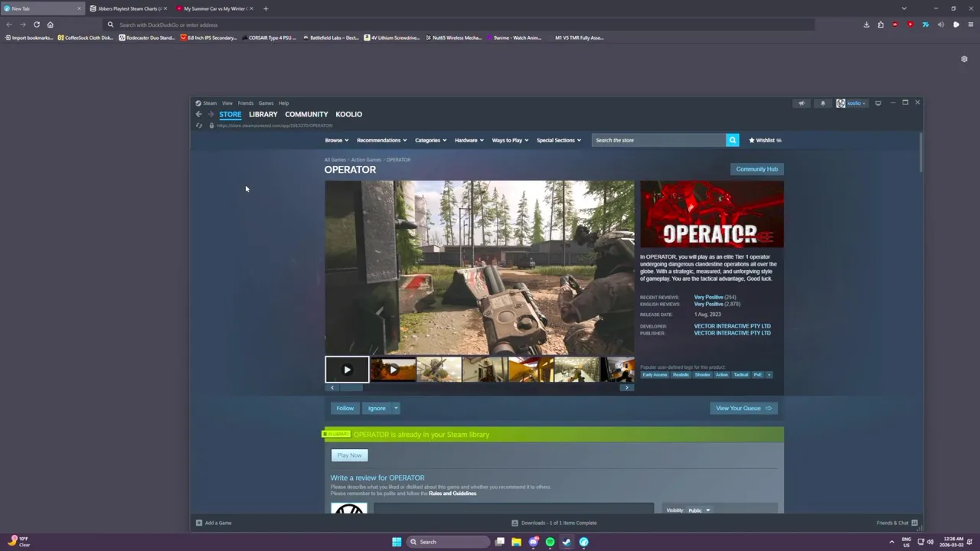Play the first trailer thumbnail
Screen dimensions: 980x551
point(347,370)
